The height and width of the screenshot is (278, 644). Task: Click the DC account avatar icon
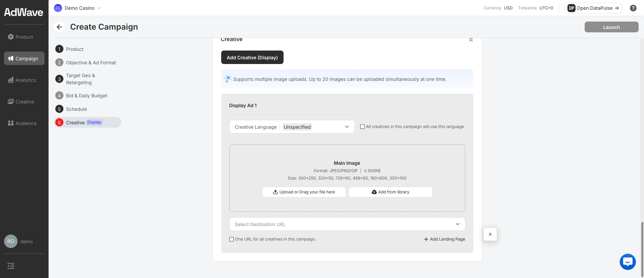coord(58,8)
